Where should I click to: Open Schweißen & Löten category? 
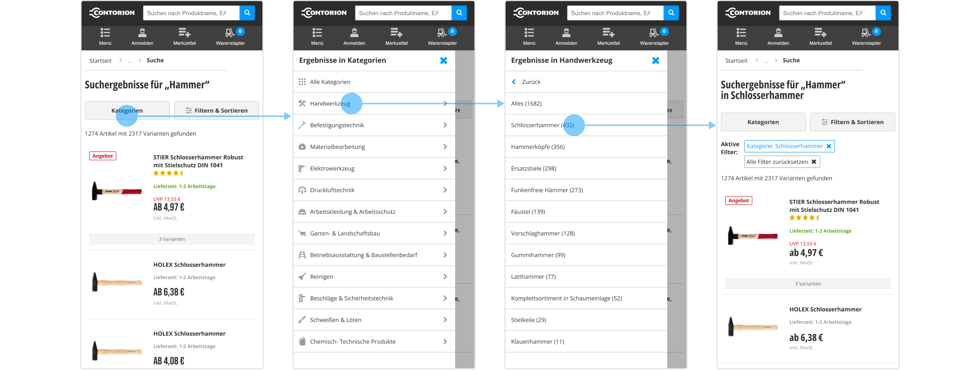coord(374,320)
